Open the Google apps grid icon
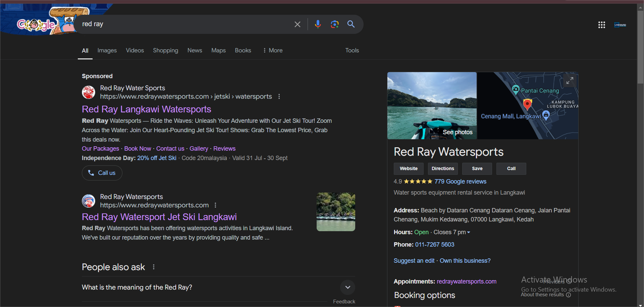Image resolution: width=644 pixels, height=307 pixels. [601, 25]
